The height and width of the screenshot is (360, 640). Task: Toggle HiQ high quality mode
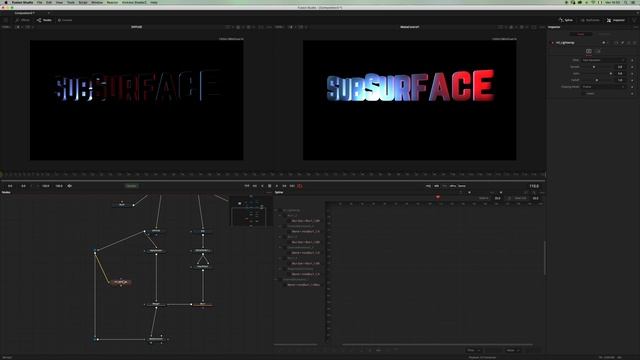428,186
